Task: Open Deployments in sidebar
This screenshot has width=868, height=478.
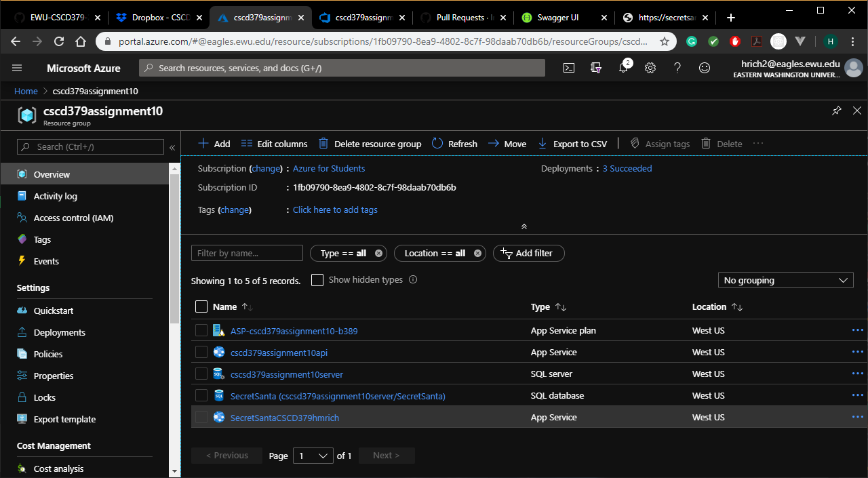Action: pyautogui.click(x=85, y=332)
